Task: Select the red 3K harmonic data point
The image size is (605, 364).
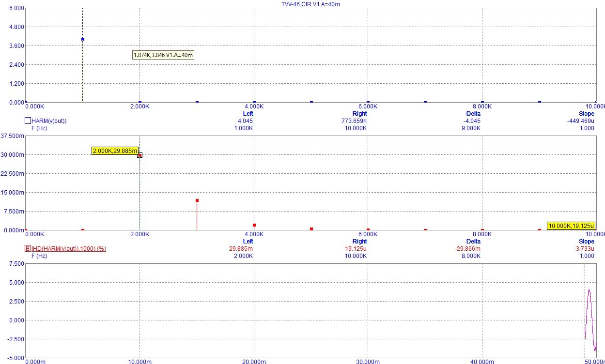Action: click(x=197, y=200)
